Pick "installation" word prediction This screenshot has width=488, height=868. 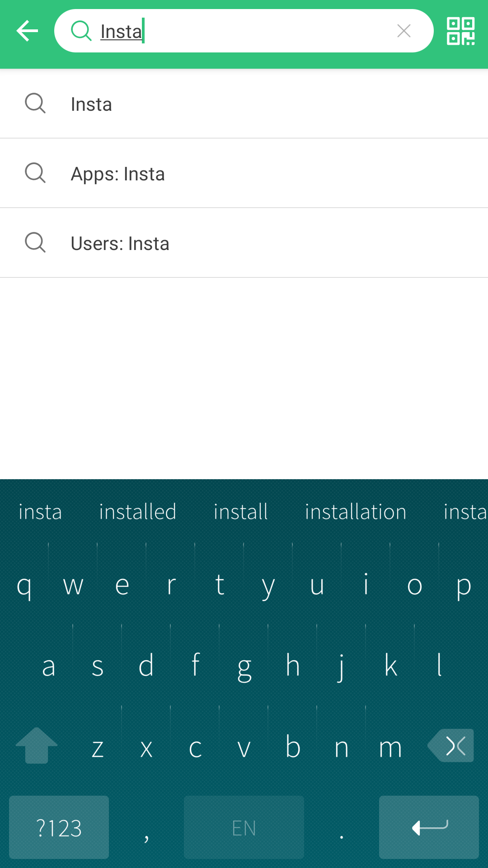click(356, 512)
